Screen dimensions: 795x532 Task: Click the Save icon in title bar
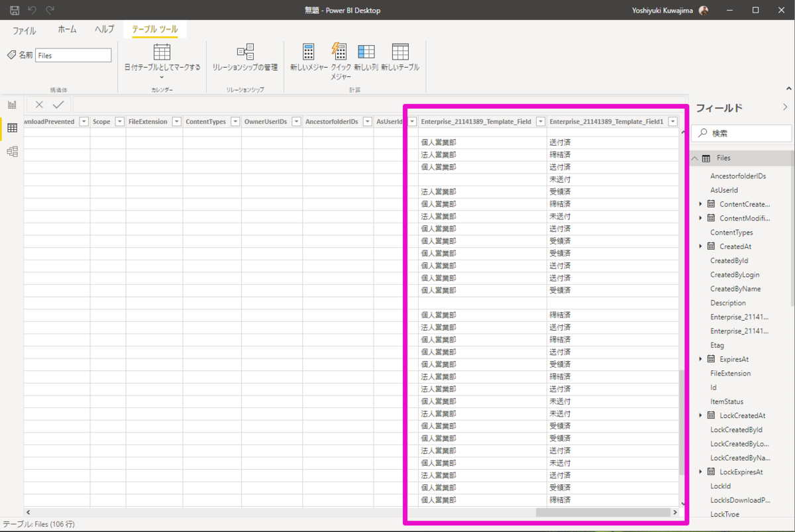[15, 11]
